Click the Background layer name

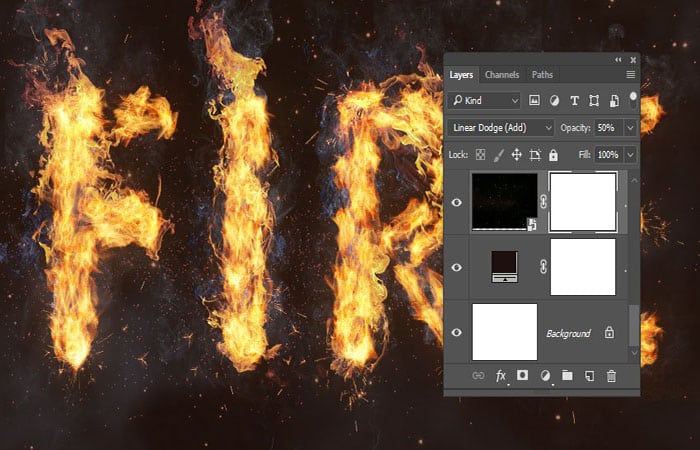(568, 333)
